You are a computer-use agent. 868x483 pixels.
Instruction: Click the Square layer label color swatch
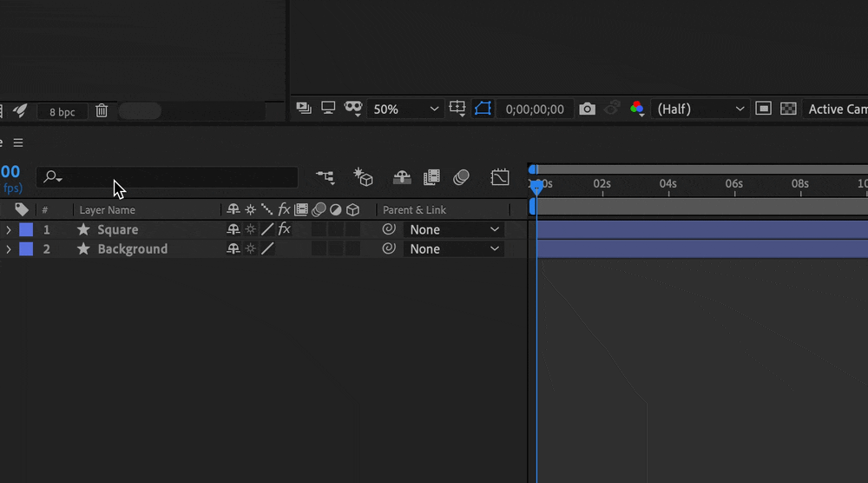[x=26, y=229]
